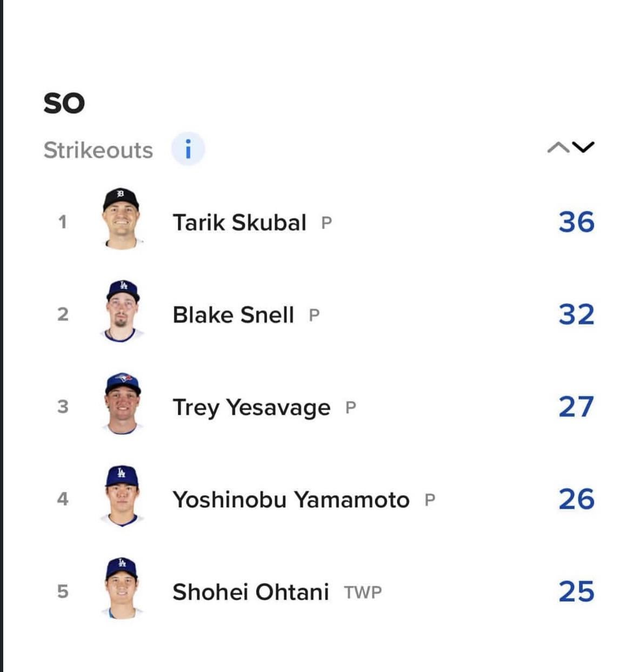This screenshot has width=620, height=672.
Task: Select the Trey Yesavage name link
Action: tap(251, 407)
